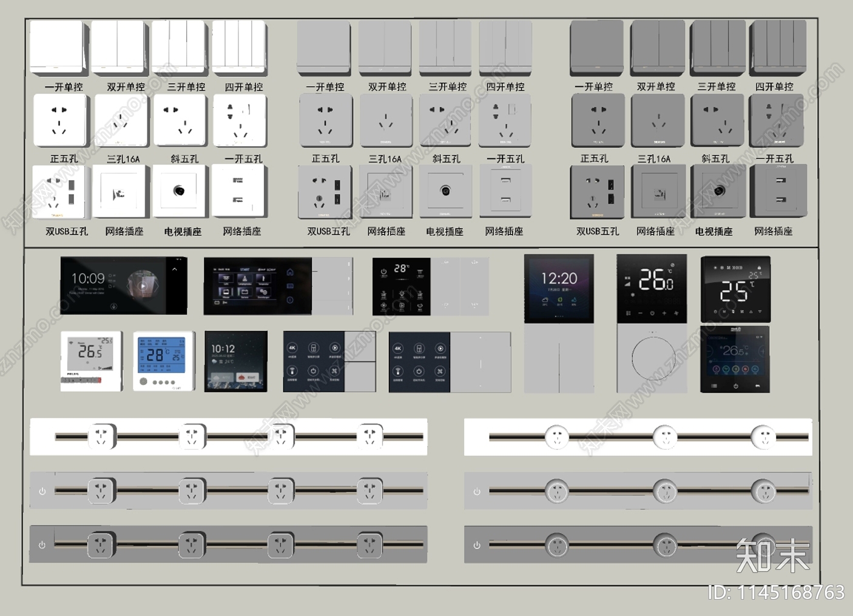Image resolution: width=853 pixels, height=616 pixels.
Task: Select the 4K scene panel with two buttons
Action: (x=329, y=361)
